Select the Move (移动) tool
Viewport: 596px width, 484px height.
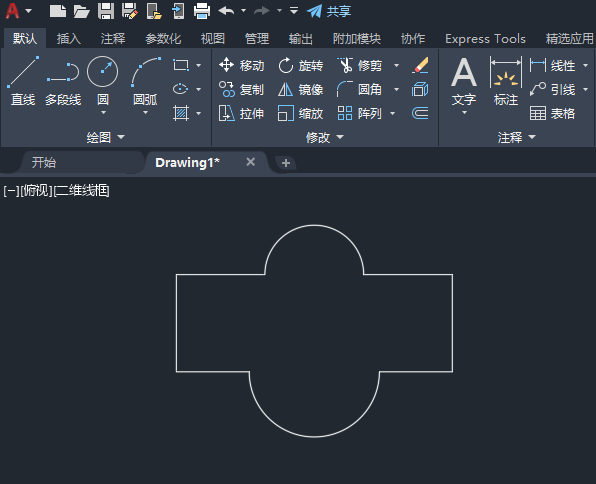coord(241,65)
